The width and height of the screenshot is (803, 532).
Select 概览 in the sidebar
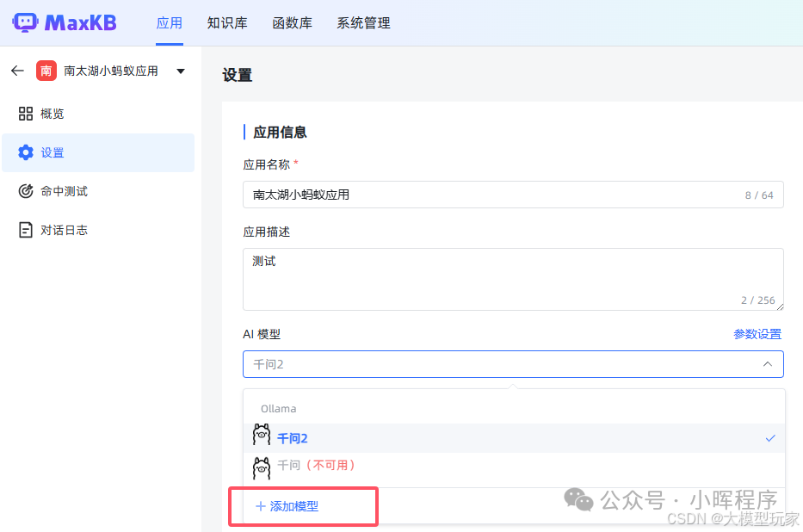pos(98,114)
